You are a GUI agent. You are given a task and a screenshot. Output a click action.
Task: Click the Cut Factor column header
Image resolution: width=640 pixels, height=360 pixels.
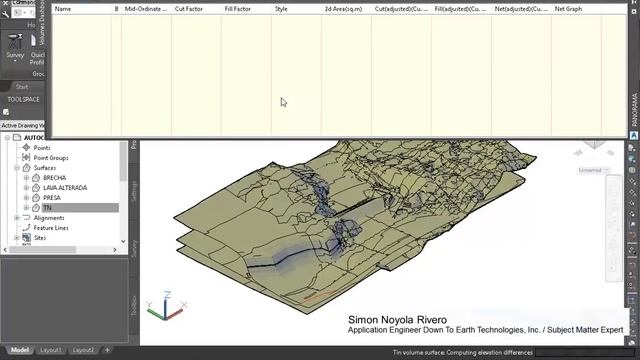tap(196, 9)
